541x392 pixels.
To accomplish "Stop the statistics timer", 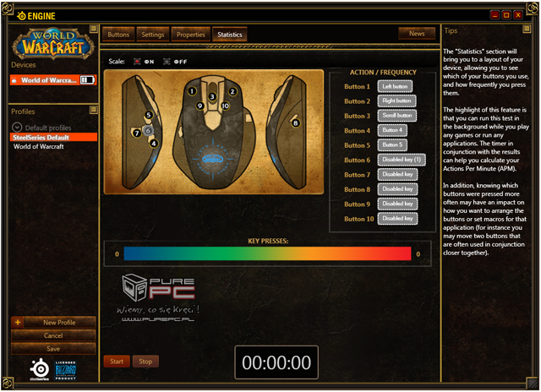I will pos(145,362).
